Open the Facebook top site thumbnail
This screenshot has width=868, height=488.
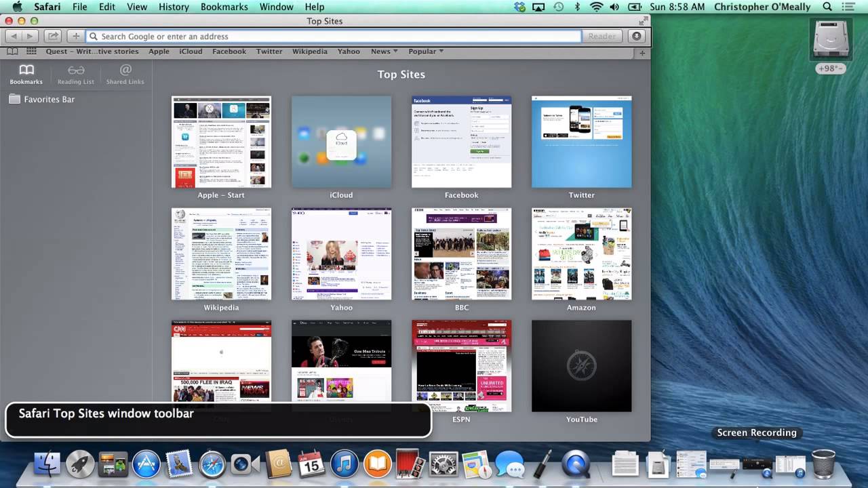pyautogui.click(x=461, y=142)
